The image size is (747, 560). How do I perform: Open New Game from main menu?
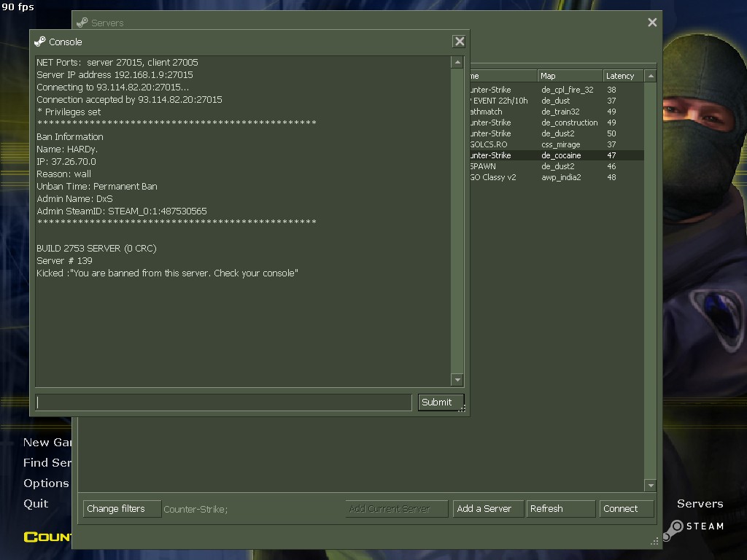pyautogui.click(x=47, y=443)
